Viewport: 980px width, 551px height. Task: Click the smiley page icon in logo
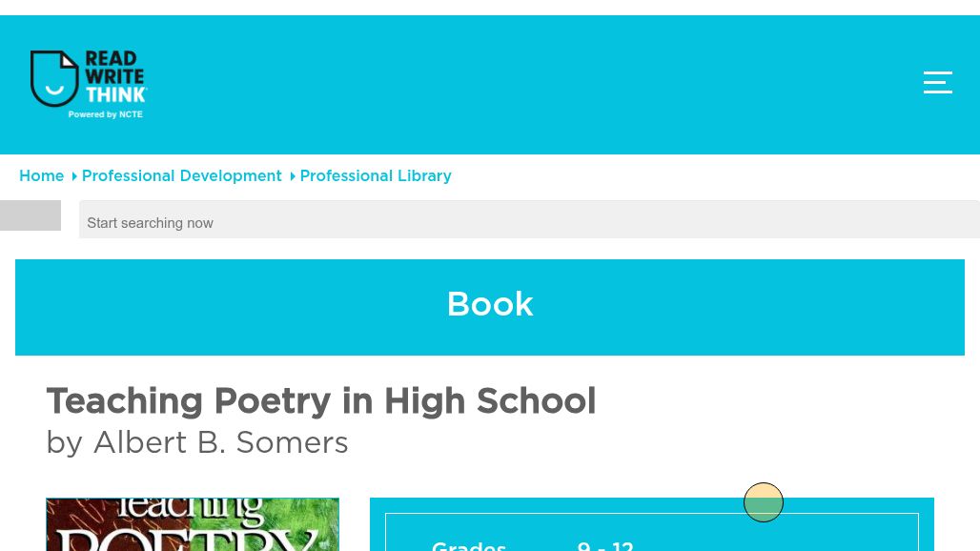tap(53, 78)
